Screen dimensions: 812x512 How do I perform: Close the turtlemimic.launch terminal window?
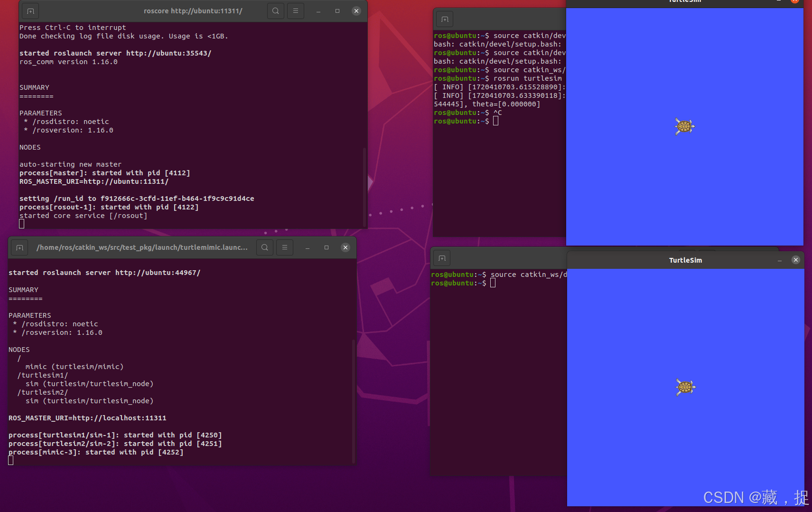pos(345,247)
